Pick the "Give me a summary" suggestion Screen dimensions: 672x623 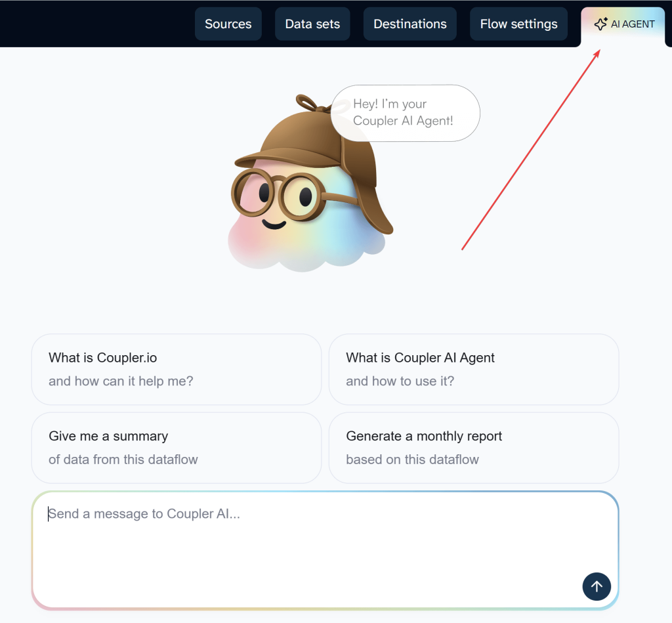pyautogui.click(x=177, y=448)
